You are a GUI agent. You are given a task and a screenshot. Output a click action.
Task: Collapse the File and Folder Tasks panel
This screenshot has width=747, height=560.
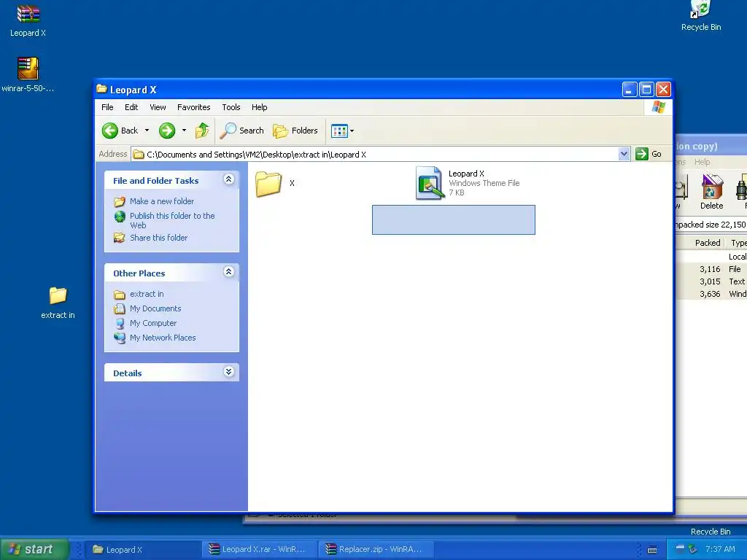(x=228, y=179)
